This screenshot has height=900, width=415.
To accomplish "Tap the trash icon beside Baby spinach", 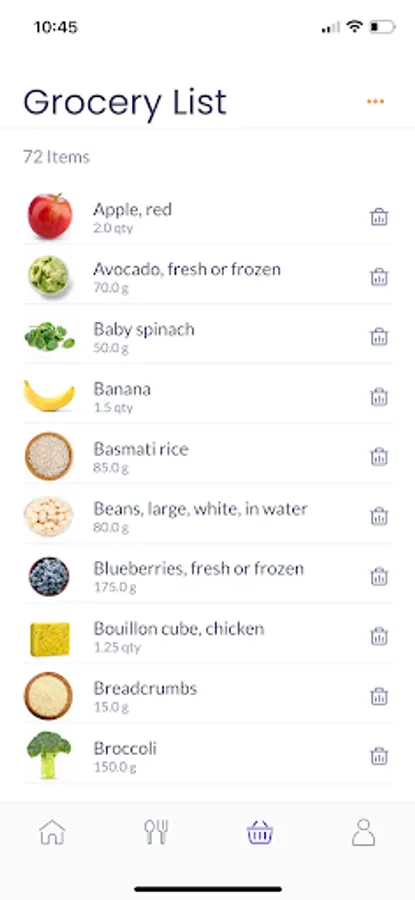I will click(x=379, y=336).
